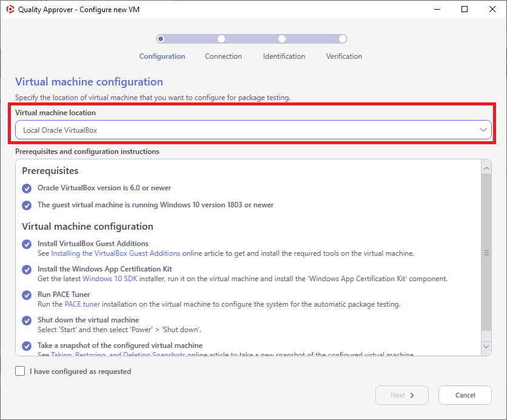Click the dropdown chevron arrow for VM location
The image size is (507, 420).
click(x=483, y=130)
